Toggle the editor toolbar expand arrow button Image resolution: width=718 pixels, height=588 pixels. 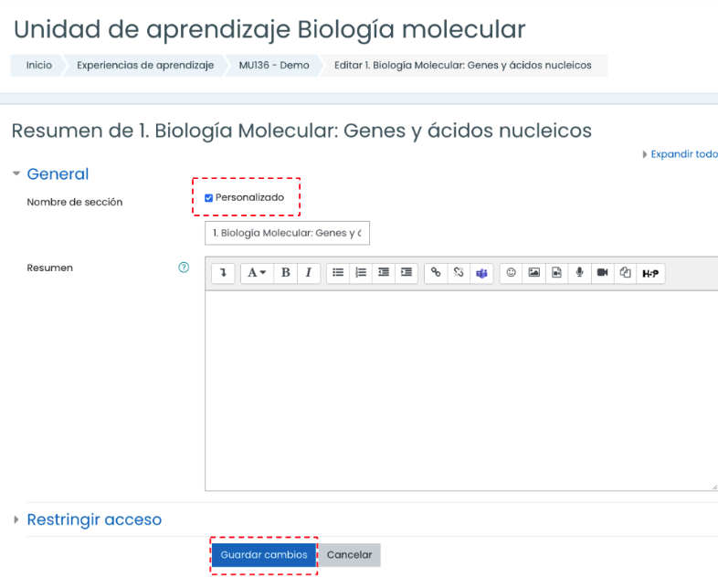coord(223,273)
